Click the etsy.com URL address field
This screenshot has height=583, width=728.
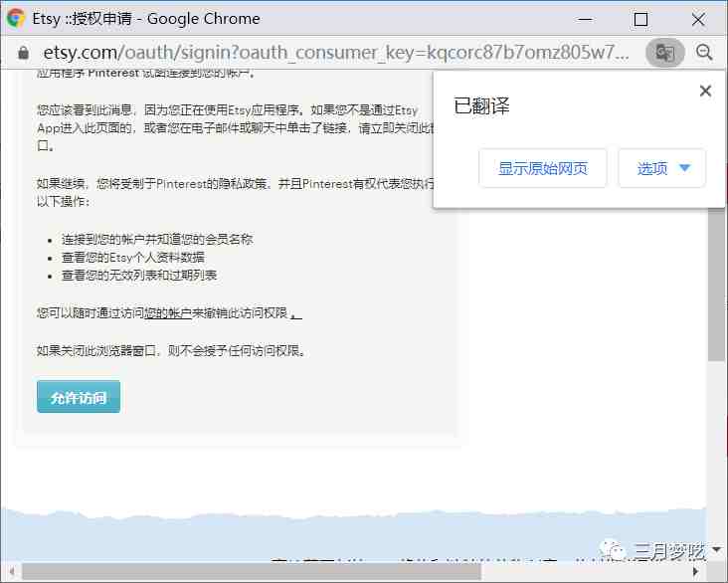click(x=336, y=53)
